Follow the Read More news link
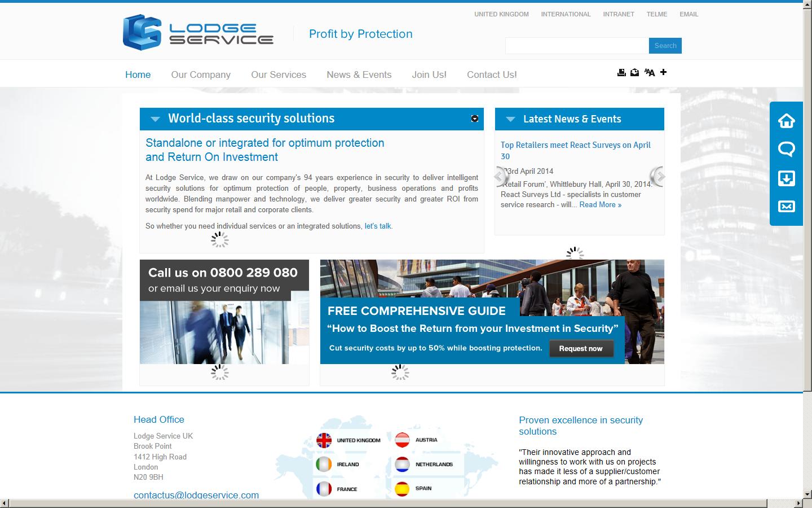This screenshot has height=508, width=812. coord(600,205)
